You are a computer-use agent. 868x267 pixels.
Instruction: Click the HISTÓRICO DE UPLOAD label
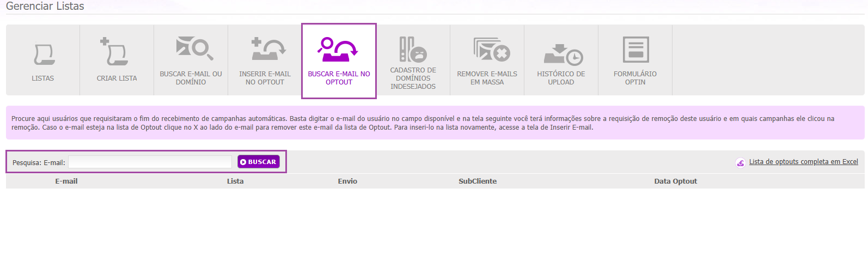pos(561,78)
